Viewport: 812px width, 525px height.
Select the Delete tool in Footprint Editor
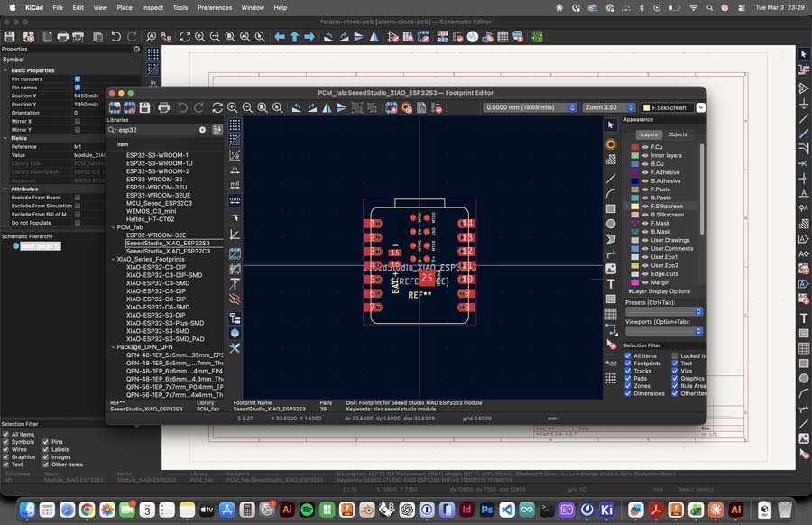click(x=611, y=345)
